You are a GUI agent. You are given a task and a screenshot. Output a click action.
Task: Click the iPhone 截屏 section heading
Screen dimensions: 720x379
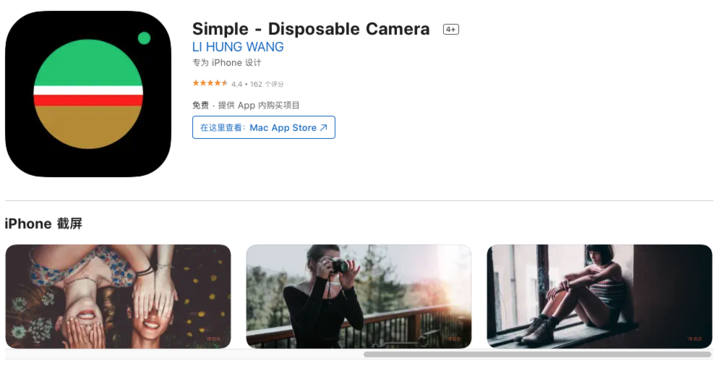pyautogui.click(x=44, y=224)
